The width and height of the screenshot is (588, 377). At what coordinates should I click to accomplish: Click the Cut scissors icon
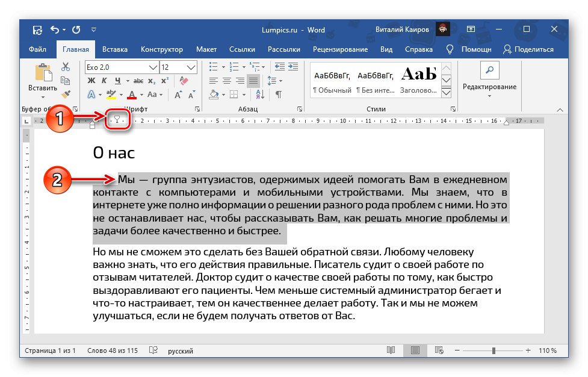pyautogui.click(x=66, y=67)
